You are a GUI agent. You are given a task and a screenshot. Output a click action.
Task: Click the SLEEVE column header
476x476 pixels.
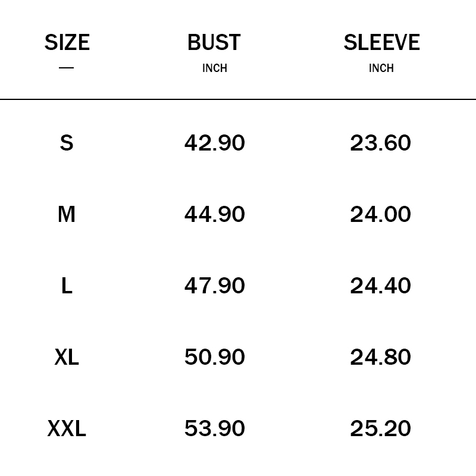[x=381, y=43]
